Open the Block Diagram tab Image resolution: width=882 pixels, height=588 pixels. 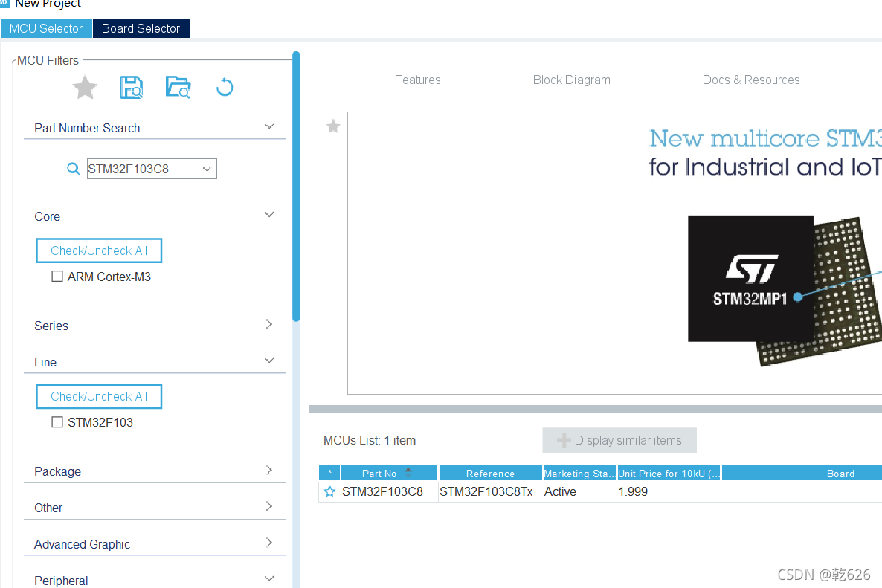571,80
